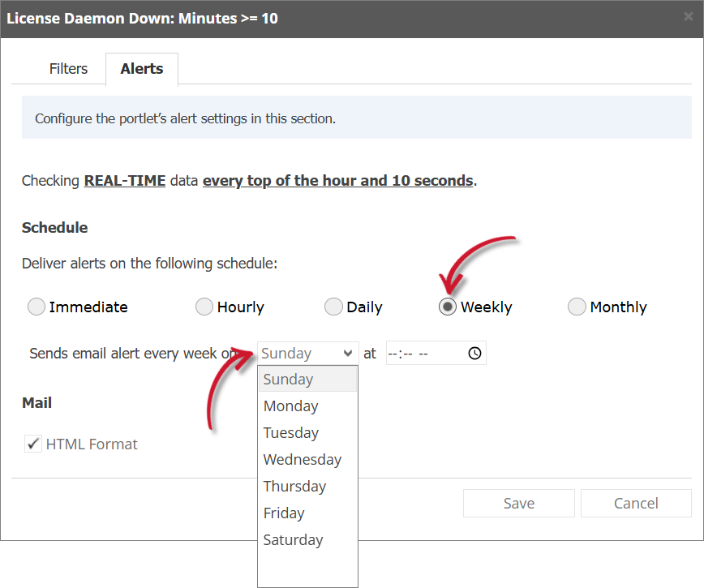The image size is (704, 588).
Task: Open the alert day dropdown
Action: tap(307, 353)
